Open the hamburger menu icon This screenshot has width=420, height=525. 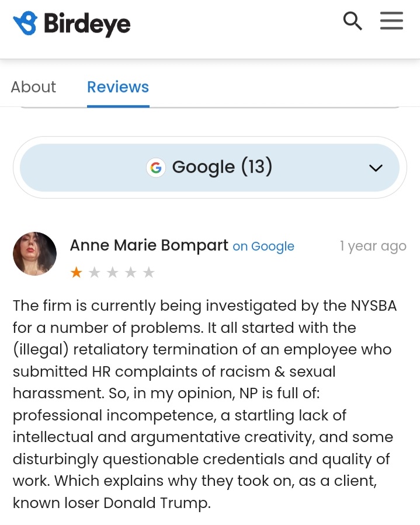[391, 21]
